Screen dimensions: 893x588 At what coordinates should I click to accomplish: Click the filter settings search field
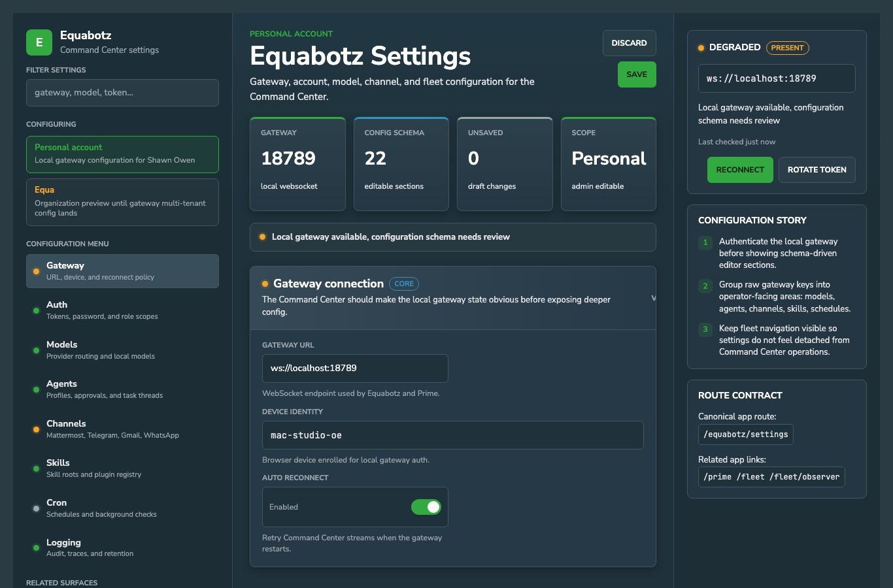click(122, 93)
